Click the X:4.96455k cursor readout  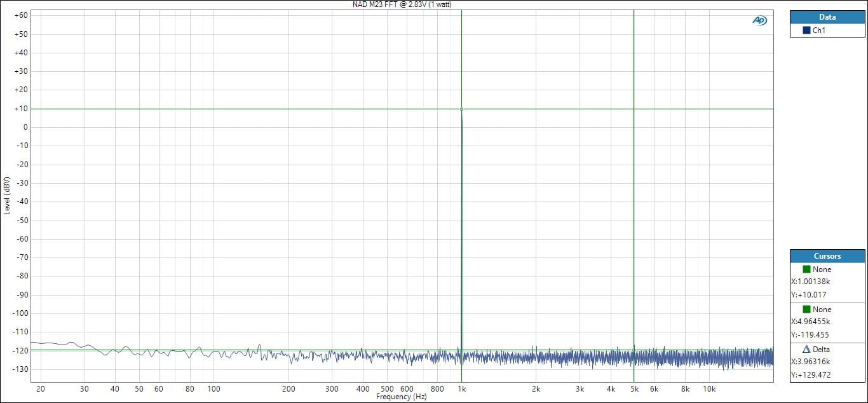[x=811, y=322]
